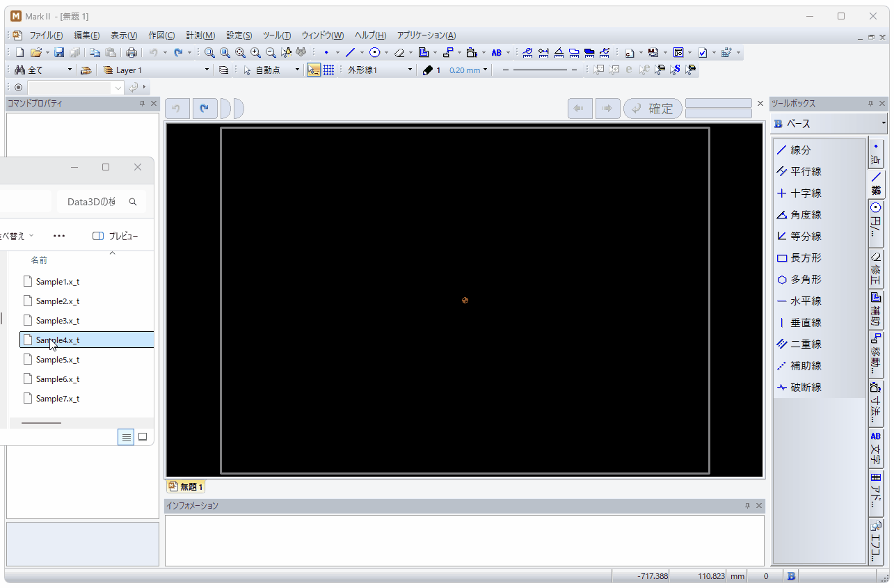894x588 pixels.
Task: Click the New document icon
Action: [x=19, y=52]
